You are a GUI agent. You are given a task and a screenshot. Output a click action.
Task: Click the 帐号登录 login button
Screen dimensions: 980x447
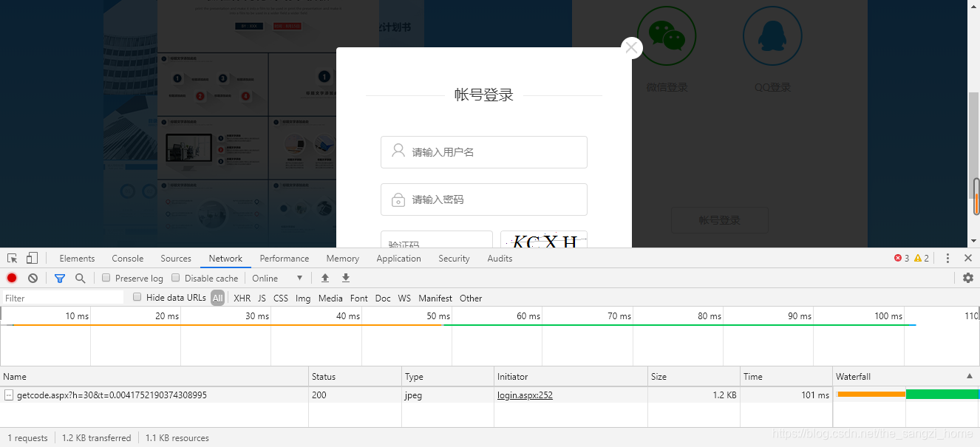719,219
